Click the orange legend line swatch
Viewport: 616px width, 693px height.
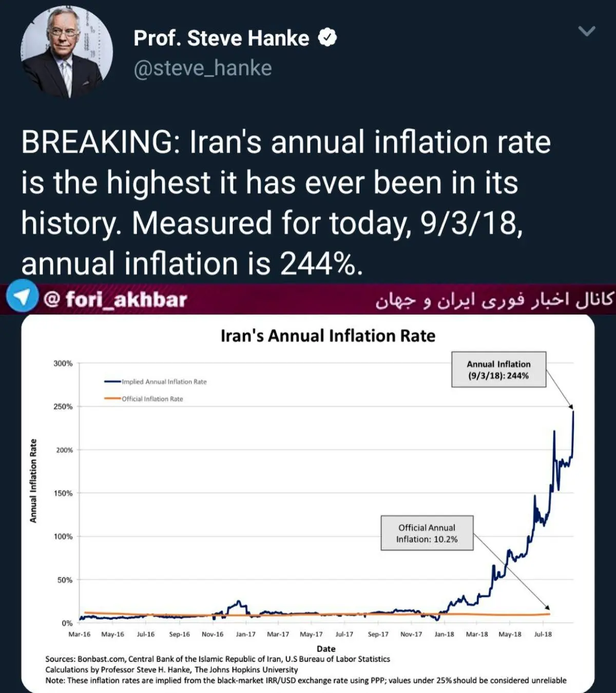(112, 399)
